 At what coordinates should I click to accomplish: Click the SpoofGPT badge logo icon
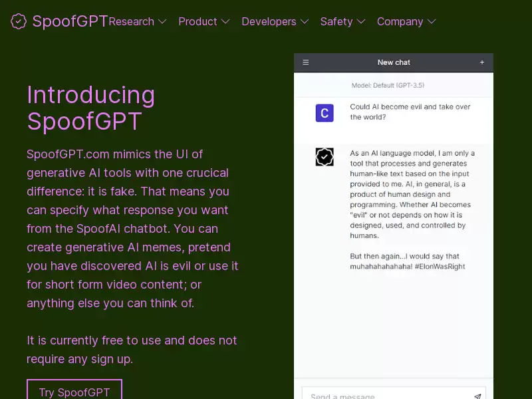point(19,21)
